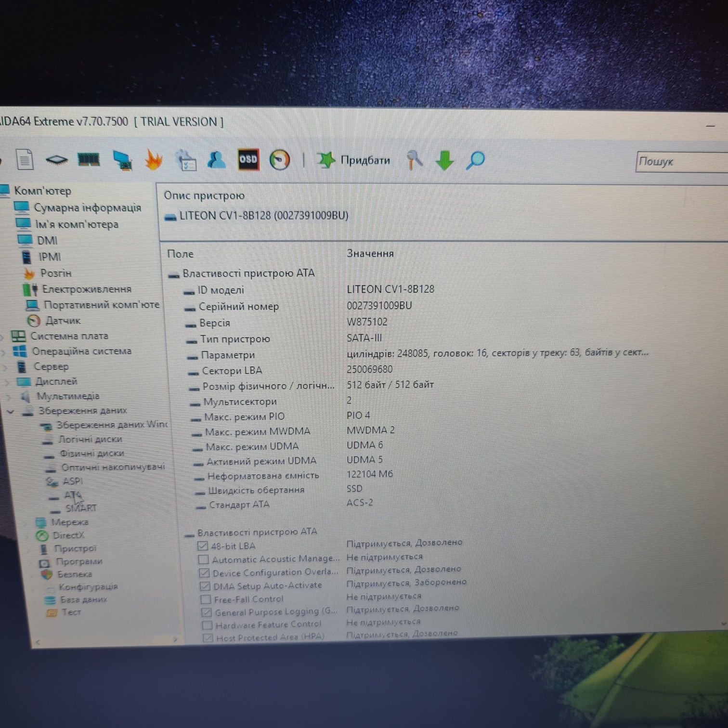This screenshot has width=728, height=728.
Task: Click the Придбати purchase button
Action: tap(354, 160)
